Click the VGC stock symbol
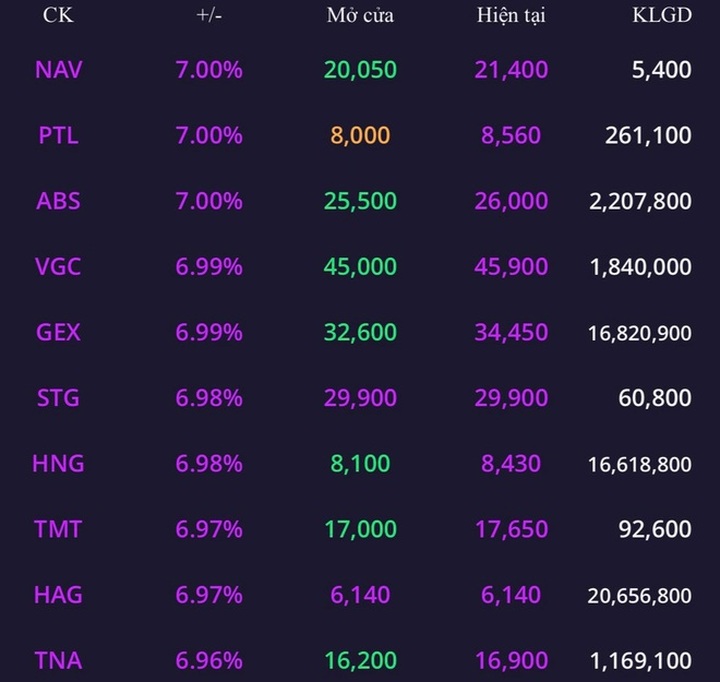The image size is (720, 682). click(58, 266)
